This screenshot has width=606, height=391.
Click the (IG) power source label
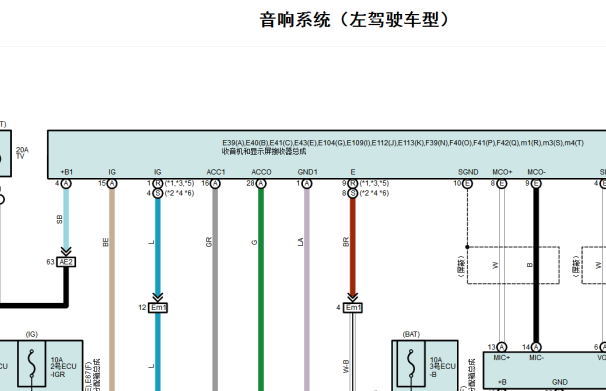point(32,334)
